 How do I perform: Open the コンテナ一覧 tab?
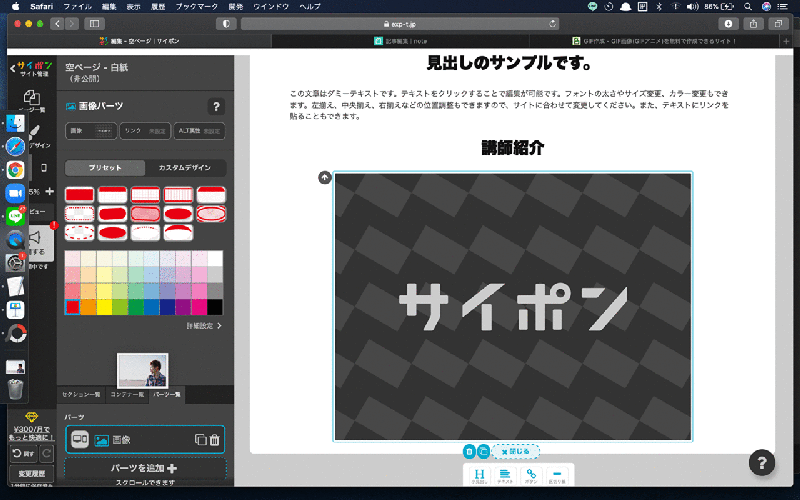[127, 394]
